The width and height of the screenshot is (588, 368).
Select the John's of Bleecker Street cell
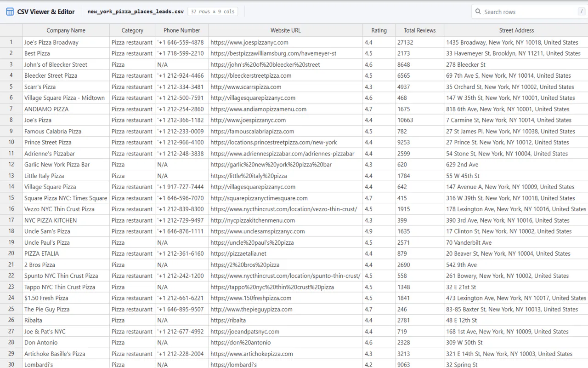pos(66,64)
